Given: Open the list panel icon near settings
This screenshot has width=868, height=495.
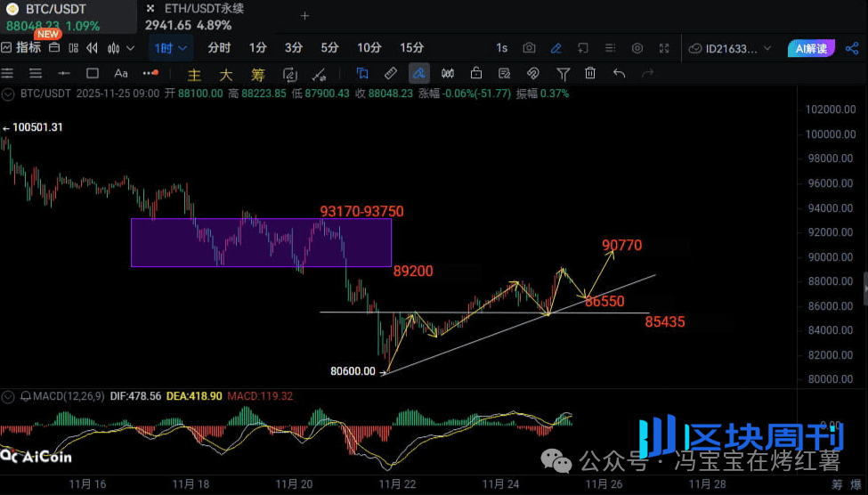Looking at the screenshot, I should point(610,48).
